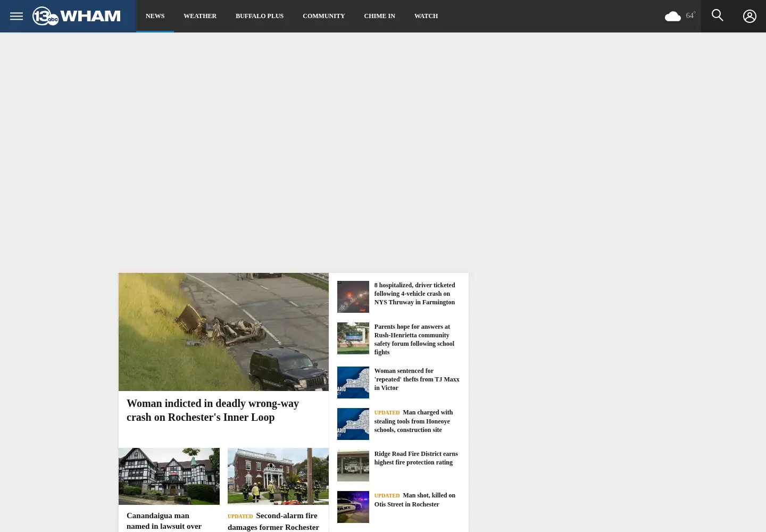The height and width of the screenshot is (532, 766).
Task: Read '8 hospitalized, driver ticketed' Thruway story
Action: pyautogui.click(x=415, y=294)
